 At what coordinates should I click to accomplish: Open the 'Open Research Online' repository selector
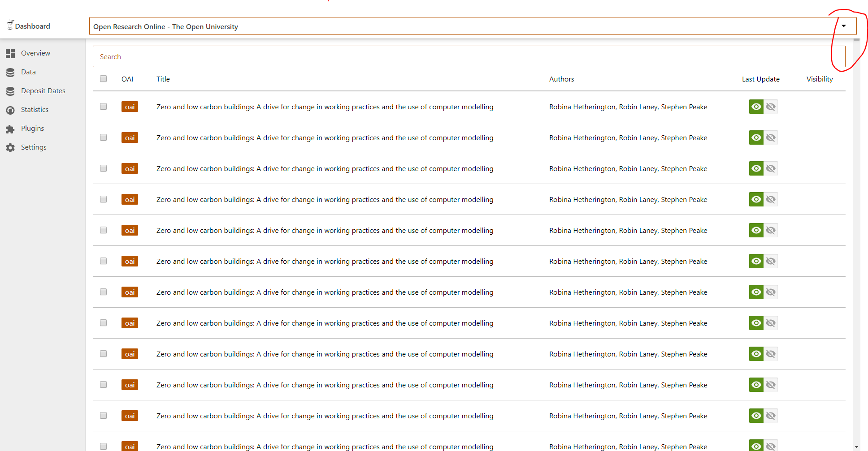(314, 26)
